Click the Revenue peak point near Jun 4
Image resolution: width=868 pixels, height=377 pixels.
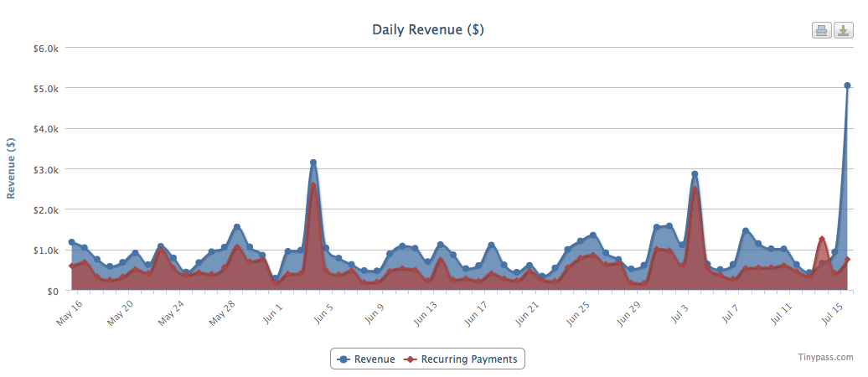point(313,163)
